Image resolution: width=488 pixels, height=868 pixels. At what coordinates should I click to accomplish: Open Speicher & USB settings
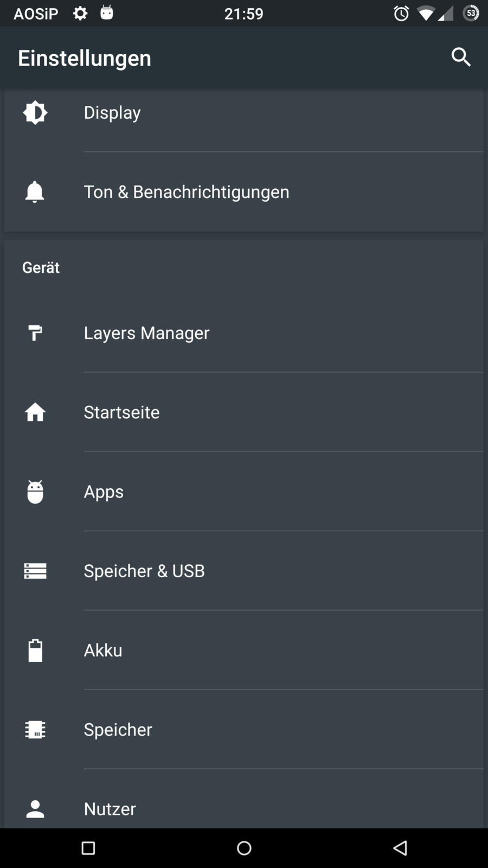tap(144, 571)
